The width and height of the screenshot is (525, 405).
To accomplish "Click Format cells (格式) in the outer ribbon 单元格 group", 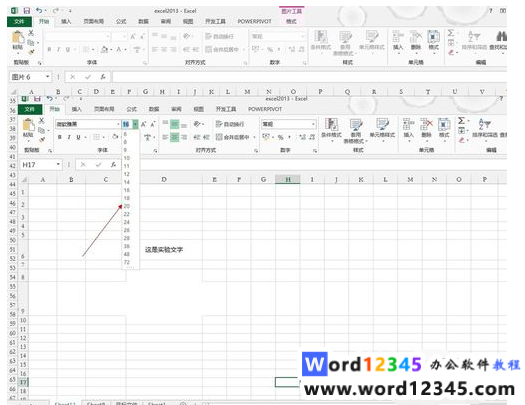I will [x=434, y=40].
